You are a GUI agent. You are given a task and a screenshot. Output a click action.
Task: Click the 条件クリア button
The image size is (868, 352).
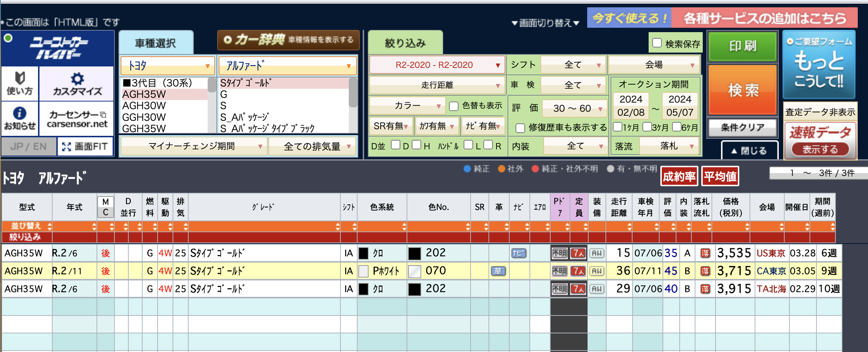tap(742, 127)
